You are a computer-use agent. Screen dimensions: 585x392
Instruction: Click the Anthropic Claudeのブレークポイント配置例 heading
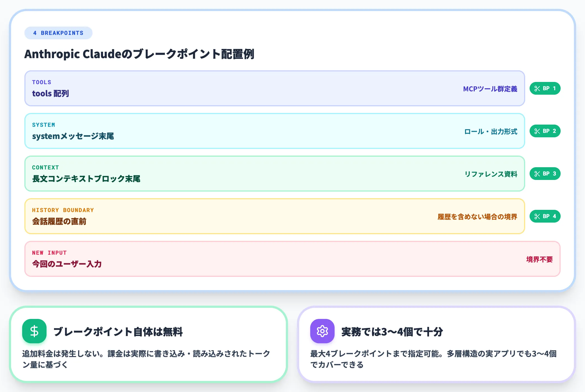click(x=139, y=54)
